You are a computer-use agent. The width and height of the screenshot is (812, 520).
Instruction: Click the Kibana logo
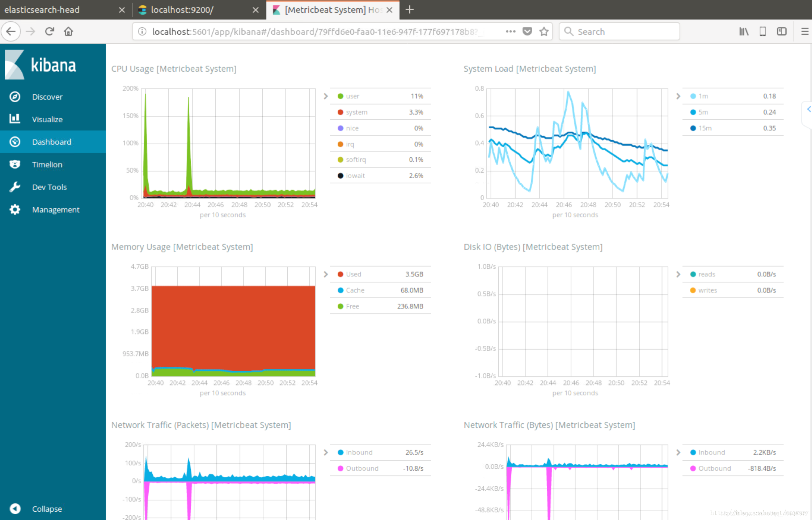(41, 65)
